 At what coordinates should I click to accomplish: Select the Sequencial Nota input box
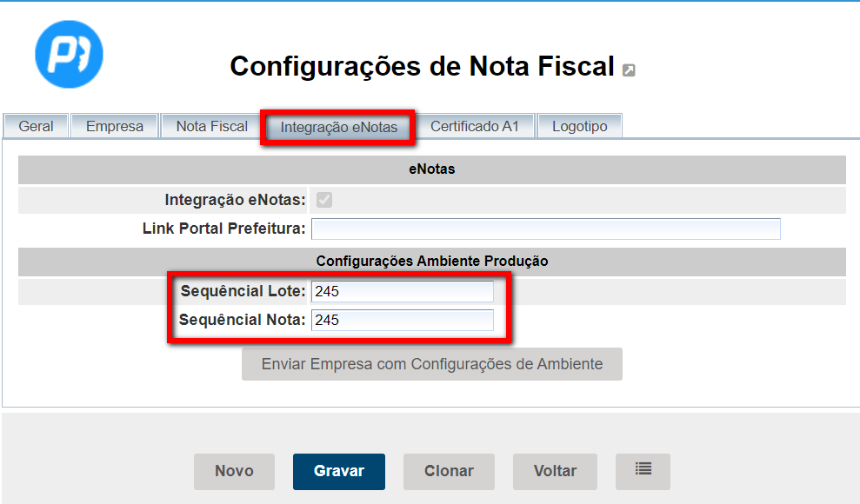[x=402, y=321]
